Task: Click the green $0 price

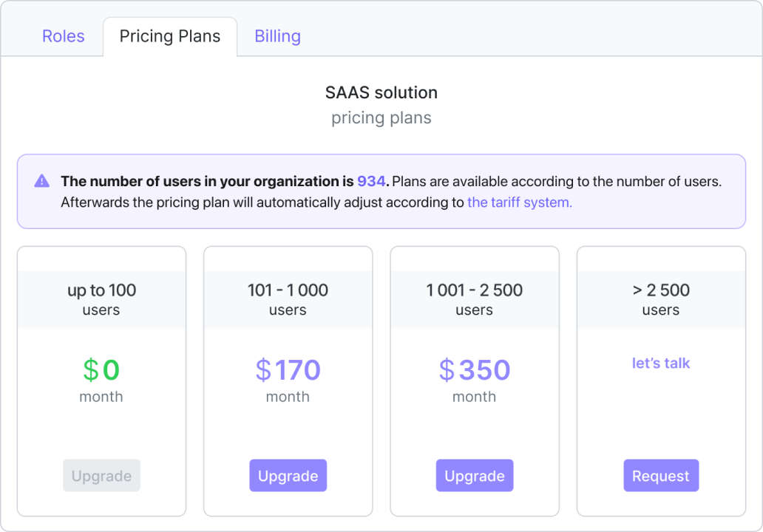Action: (101, 370)
